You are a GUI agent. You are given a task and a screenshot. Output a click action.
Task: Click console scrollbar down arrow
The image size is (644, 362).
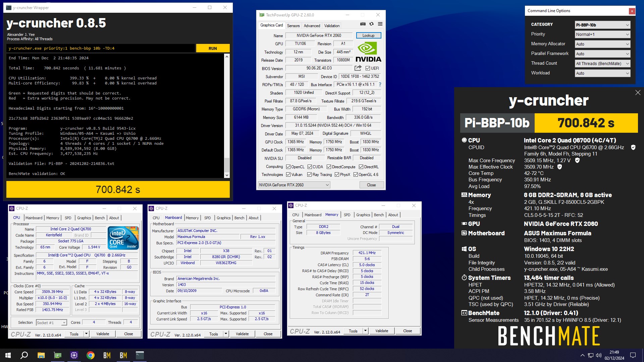[227, 175]
